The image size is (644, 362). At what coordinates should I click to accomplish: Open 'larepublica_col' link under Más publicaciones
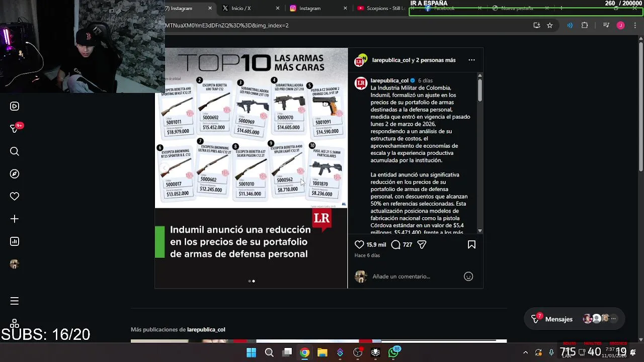click(x=206, y=330)
